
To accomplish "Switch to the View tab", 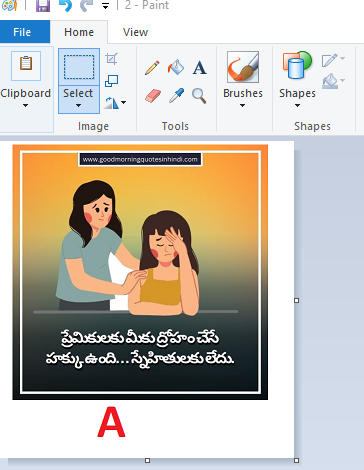I will 135,32.
